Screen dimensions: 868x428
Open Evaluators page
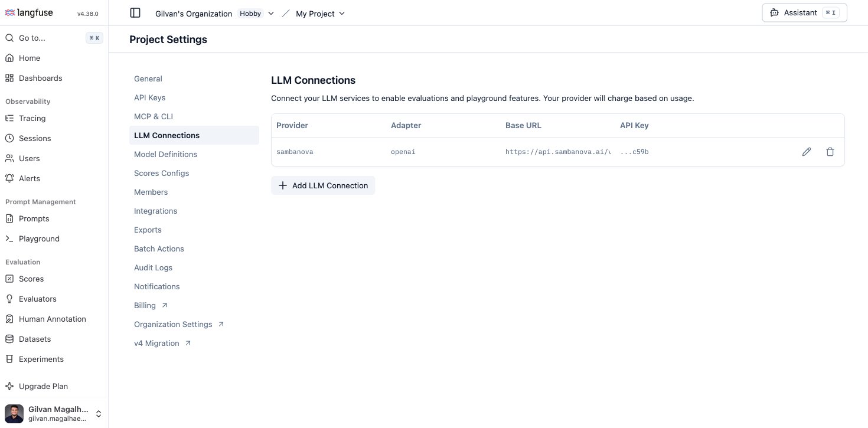point(54,299)
